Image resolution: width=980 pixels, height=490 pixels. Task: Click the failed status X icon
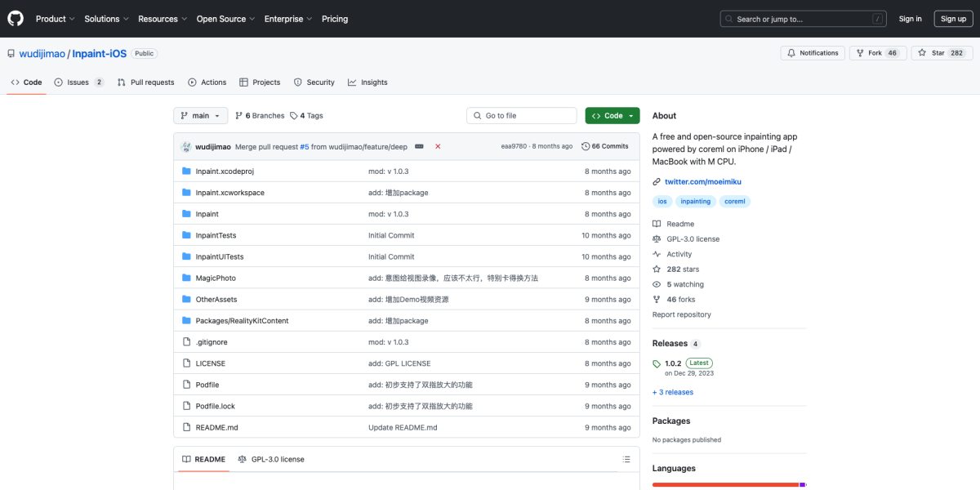[x=438, y=146]
